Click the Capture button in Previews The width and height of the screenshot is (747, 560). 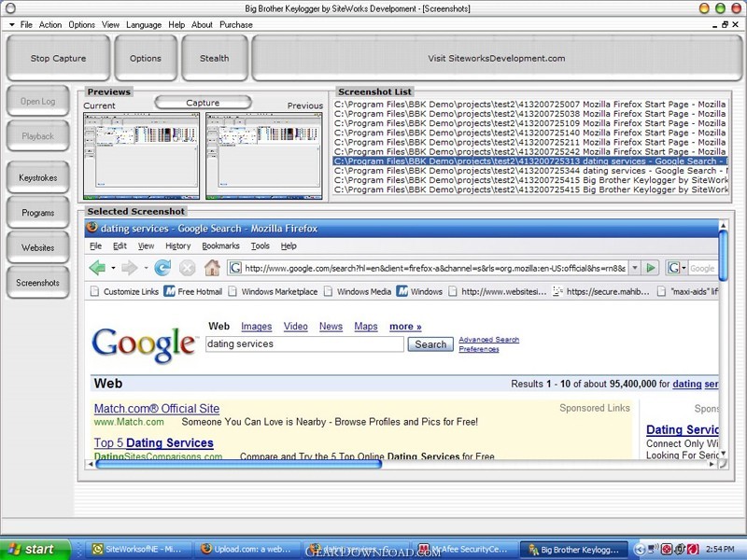click(203, 103)
